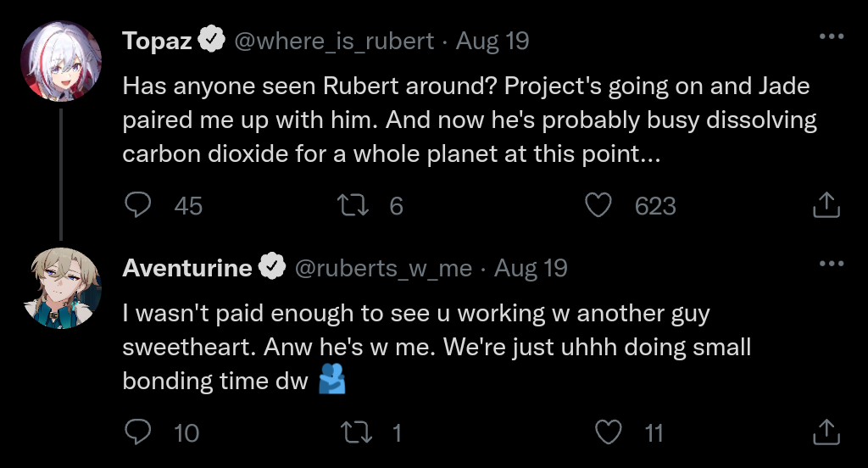Open the Aventurine display name link
Image resolution: width=868 pixels, height=468 pixels.
click(x=187, y=269)
